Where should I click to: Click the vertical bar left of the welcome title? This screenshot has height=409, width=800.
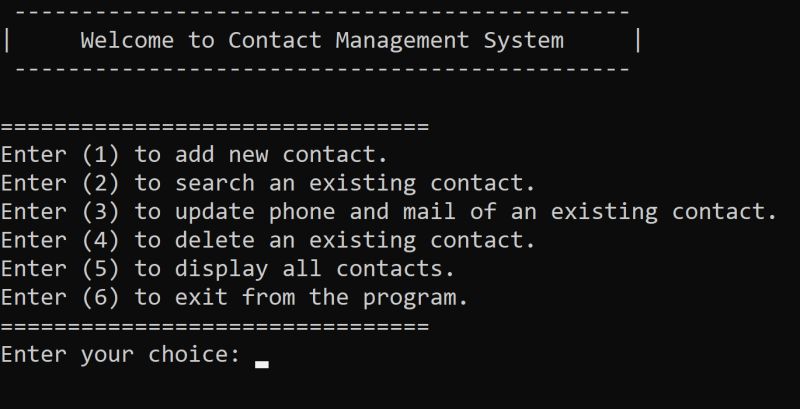pos(8,42)
